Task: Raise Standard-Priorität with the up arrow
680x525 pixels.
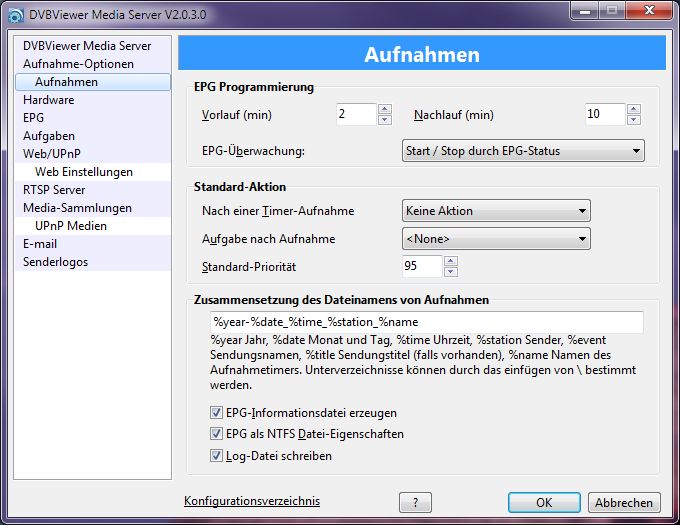Action: click(450, 261)
